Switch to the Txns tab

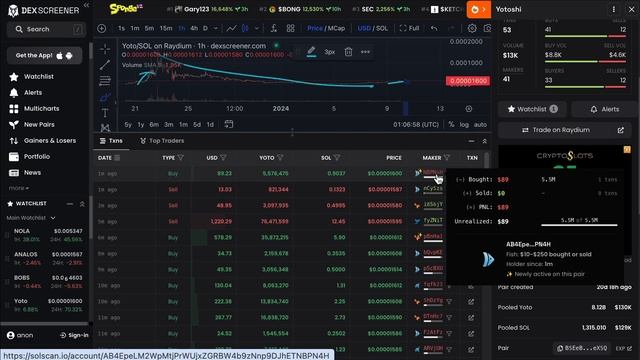111,141
